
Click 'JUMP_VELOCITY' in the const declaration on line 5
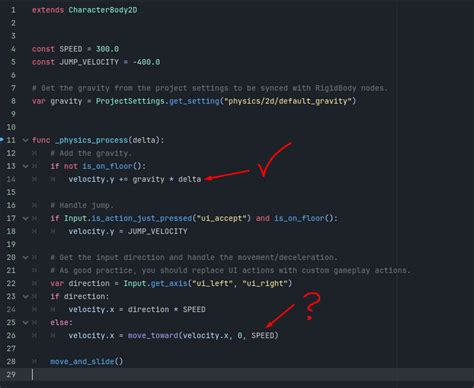coord(89,62)
